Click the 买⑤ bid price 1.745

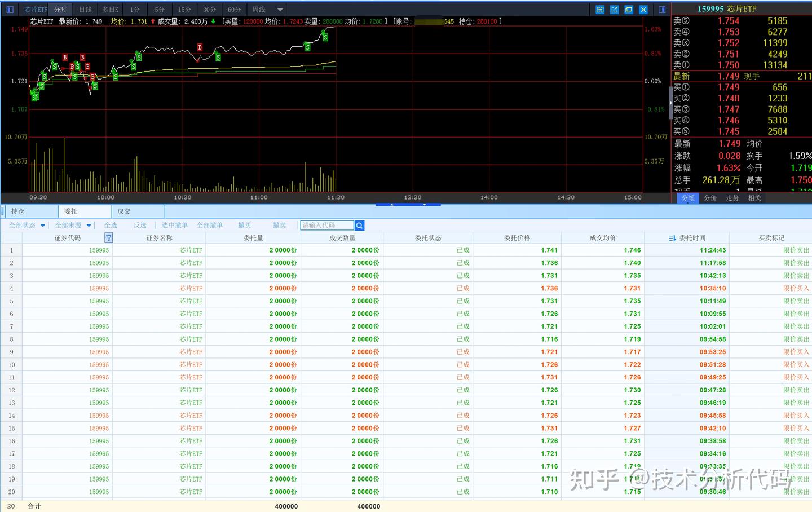click(x=729, y=131)
